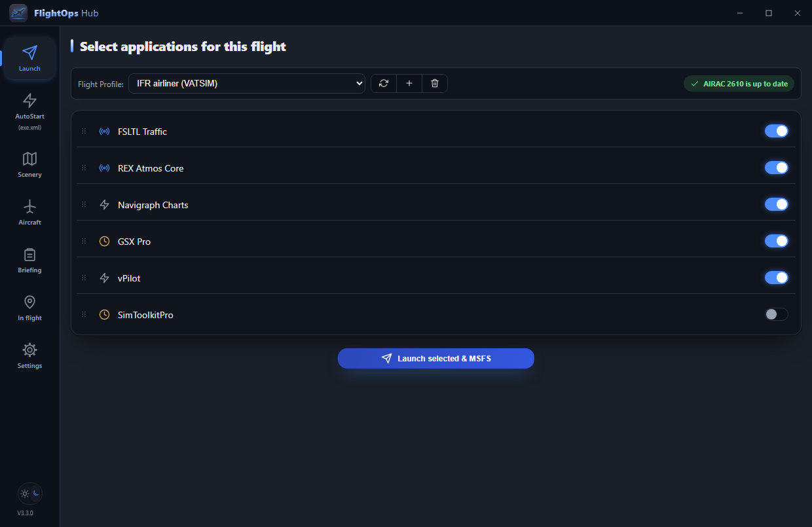Open the Scenery map section

[x=29, y=164]
